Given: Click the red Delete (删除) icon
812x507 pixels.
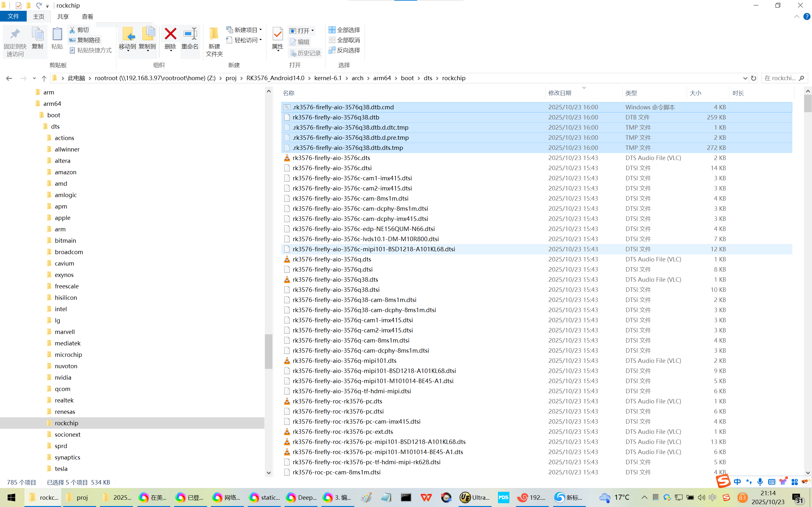Looking at the screenshot, I should (x=170, y=34).
